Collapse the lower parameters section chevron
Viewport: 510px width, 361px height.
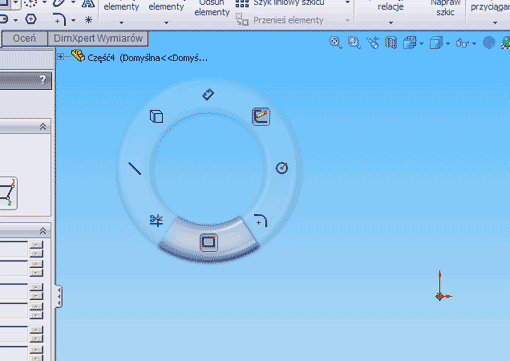[43, 231]
